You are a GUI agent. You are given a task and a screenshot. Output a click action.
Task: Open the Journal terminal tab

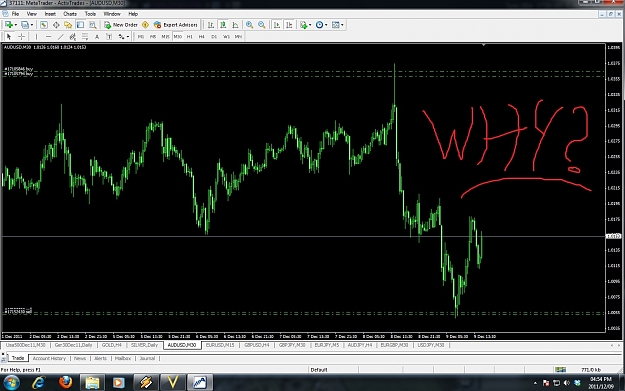147,358
